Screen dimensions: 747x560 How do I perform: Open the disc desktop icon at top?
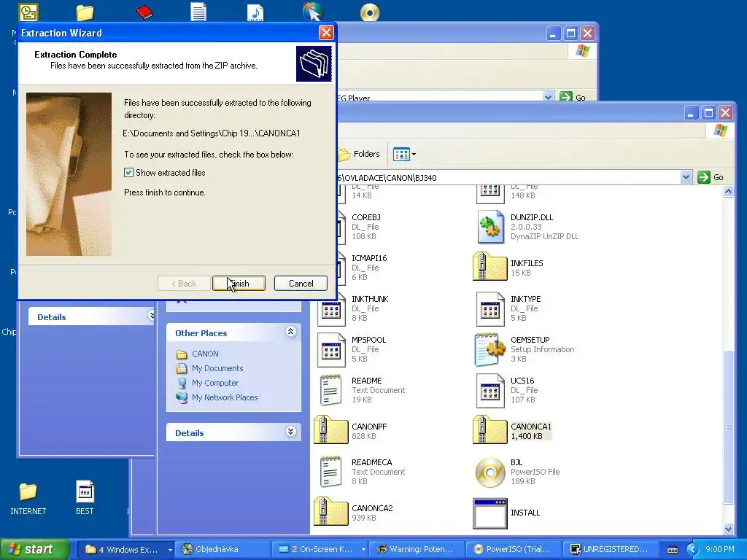pyautogui.click(x=370, y=13)
